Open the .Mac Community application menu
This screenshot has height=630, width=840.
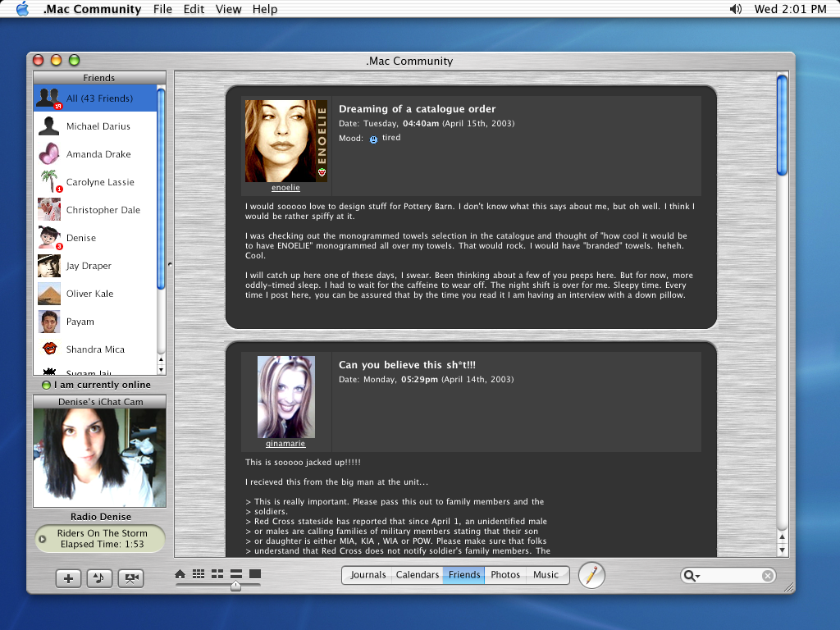tap(92, 9)
